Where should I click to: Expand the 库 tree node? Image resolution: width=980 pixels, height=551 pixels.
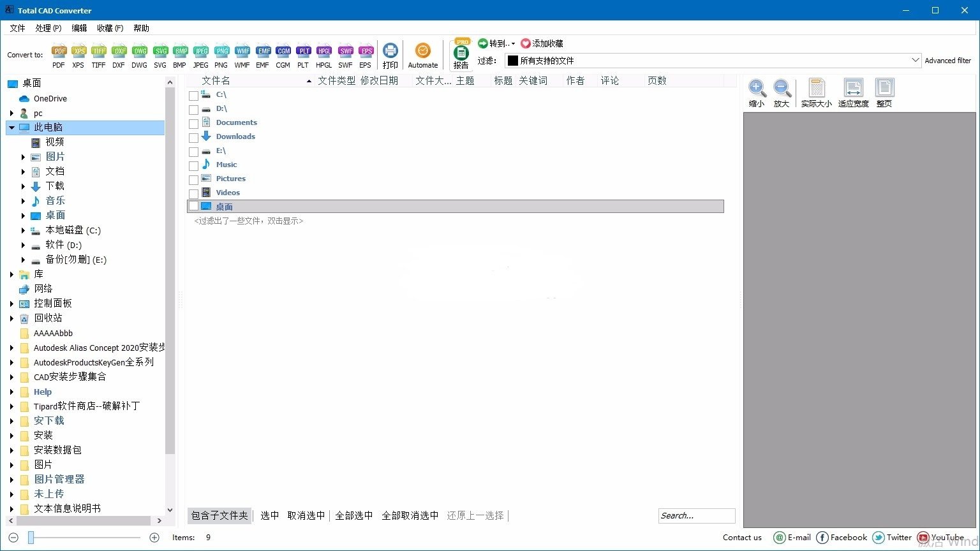click(x=11, y=274)
